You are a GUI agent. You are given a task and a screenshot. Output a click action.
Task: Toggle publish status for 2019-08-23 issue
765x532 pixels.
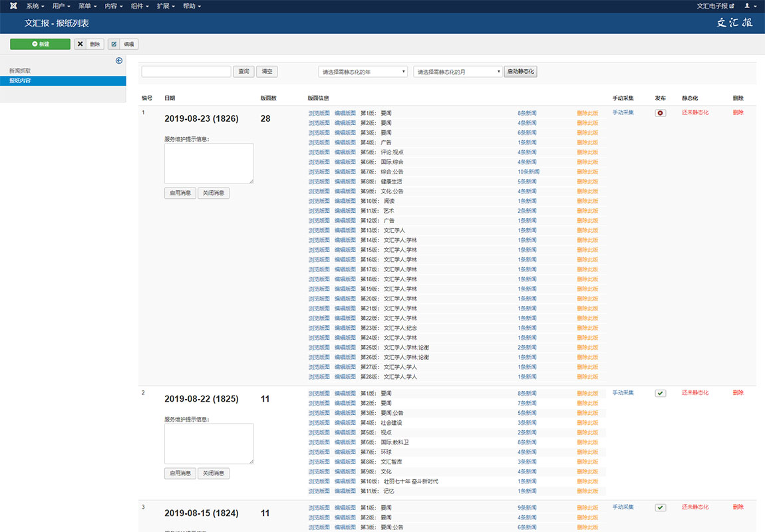[x=660, y=113]
